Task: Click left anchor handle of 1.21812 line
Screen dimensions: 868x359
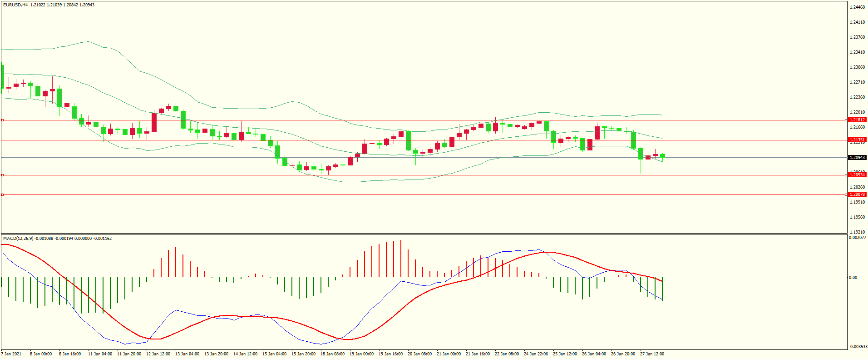Action: pyautogui.click(x=2, y=120)
